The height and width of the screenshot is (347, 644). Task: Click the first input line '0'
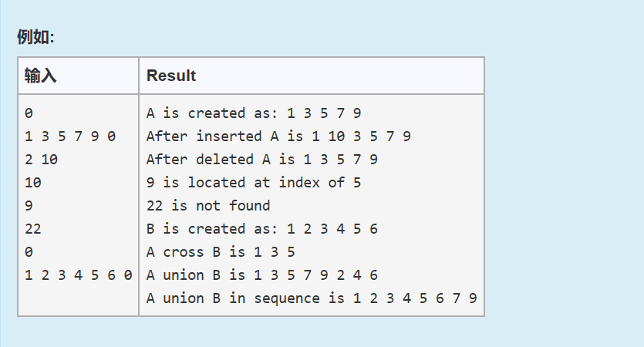(29, 113)
